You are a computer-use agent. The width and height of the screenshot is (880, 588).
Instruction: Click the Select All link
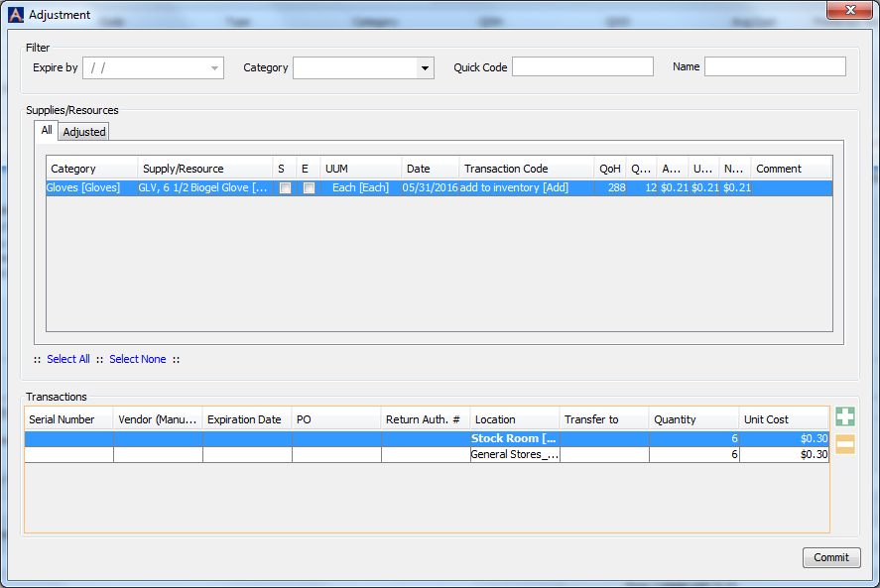click(x=68, y=359)
